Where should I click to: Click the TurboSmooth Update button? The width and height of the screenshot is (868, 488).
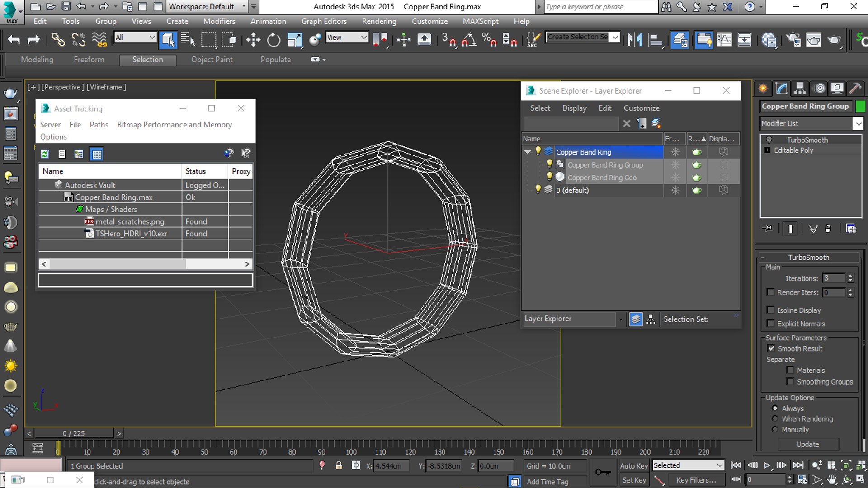pos(807,444)
